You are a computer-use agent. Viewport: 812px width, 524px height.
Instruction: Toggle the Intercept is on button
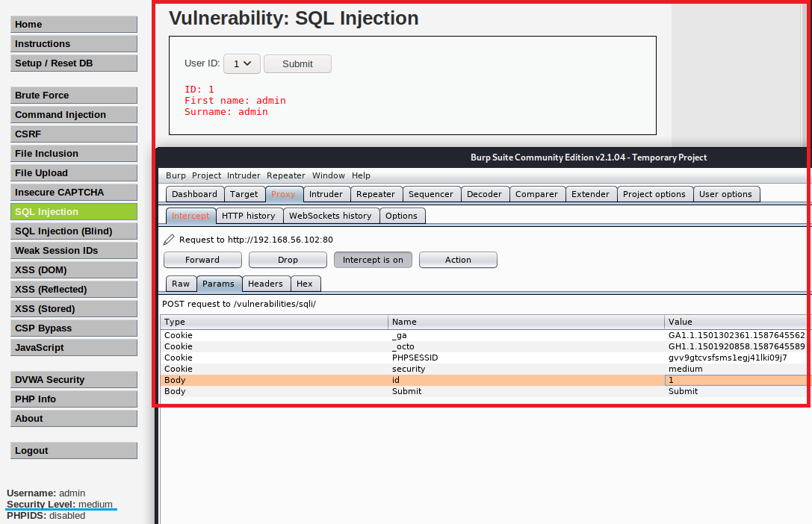tap(373, 260)
